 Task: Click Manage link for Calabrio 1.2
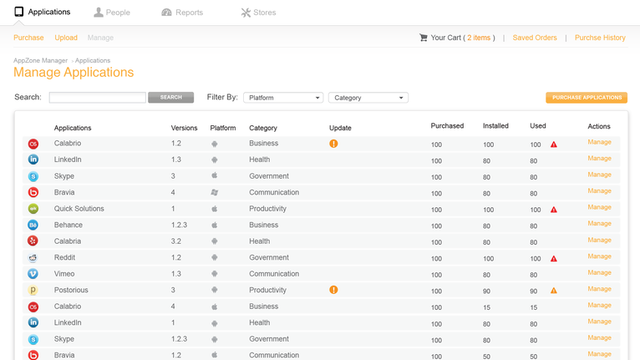(x=599, y=142)
